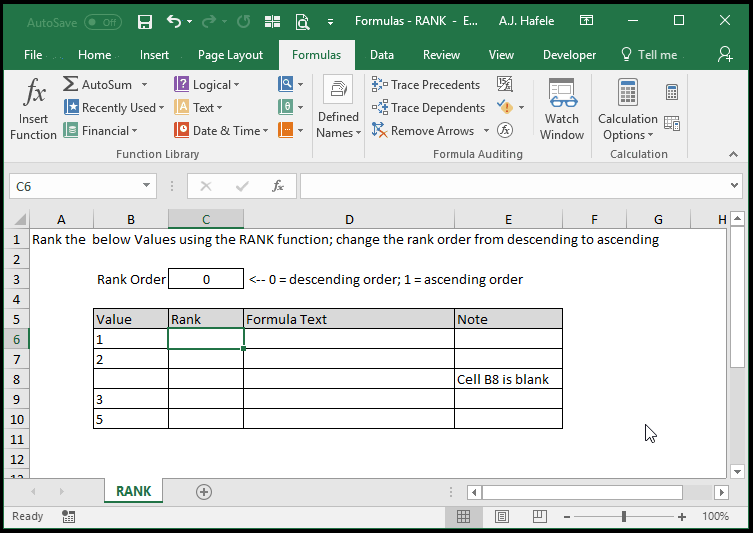Toggle AutoSave switch
This screenshot has width=753, height=533.
click(103, 23)
